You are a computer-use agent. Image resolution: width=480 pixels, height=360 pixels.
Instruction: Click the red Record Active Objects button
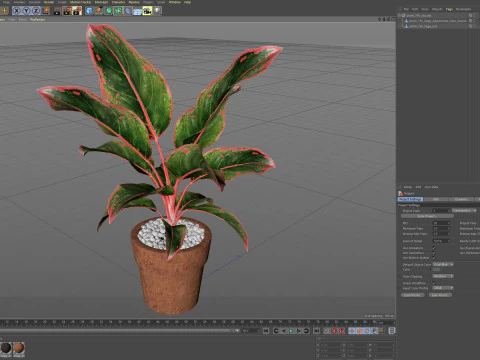334,331
